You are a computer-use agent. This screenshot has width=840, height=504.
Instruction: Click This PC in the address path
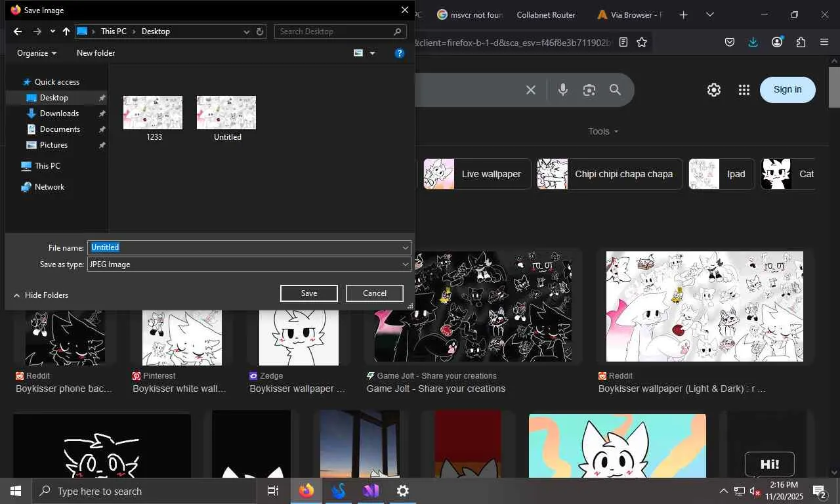coord(114,31)
